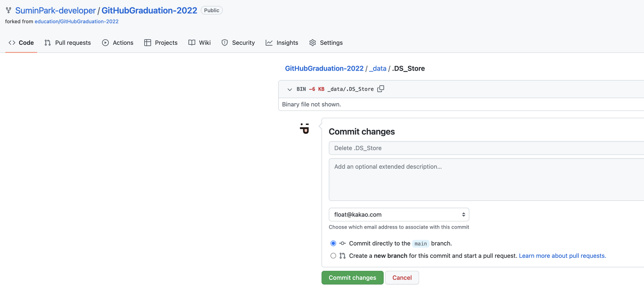
Task: Click the BIN label in diff header
Action: tap(301, 89)
